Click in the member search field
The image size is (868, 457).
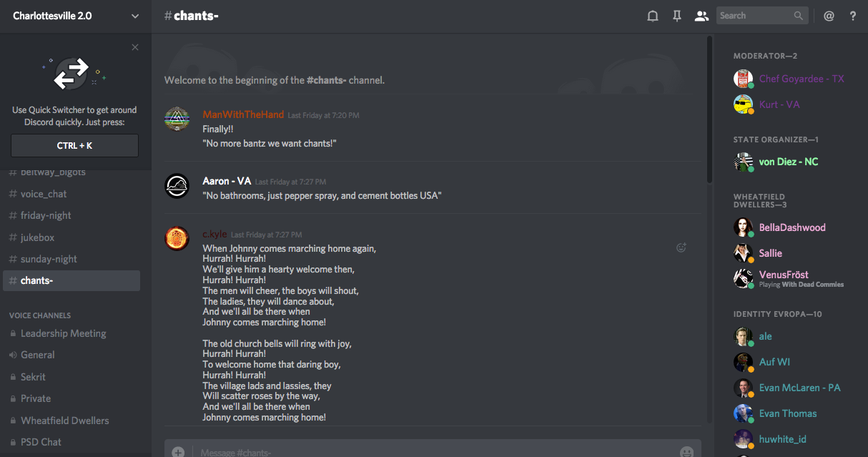tap(756, 16)
